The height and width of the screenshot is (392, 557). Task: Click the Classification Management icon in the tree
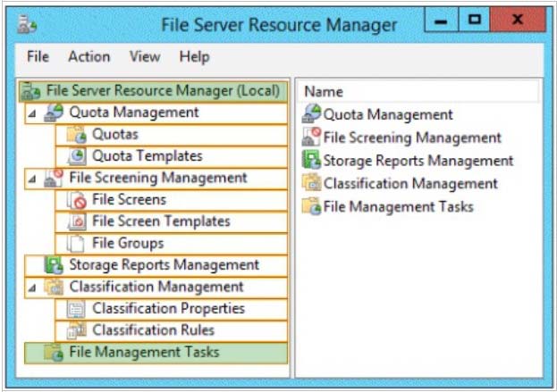click(54, 287)
